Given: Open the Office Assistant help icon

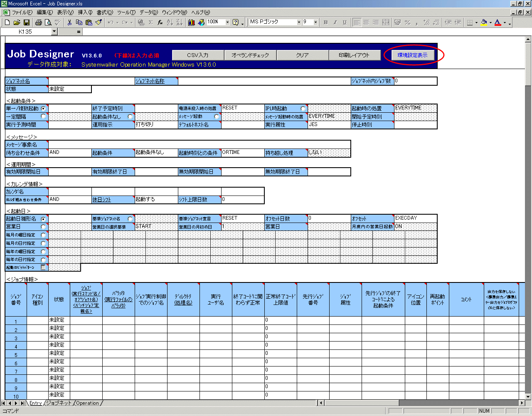Looking at the screenshot, I should click(236, 22).
